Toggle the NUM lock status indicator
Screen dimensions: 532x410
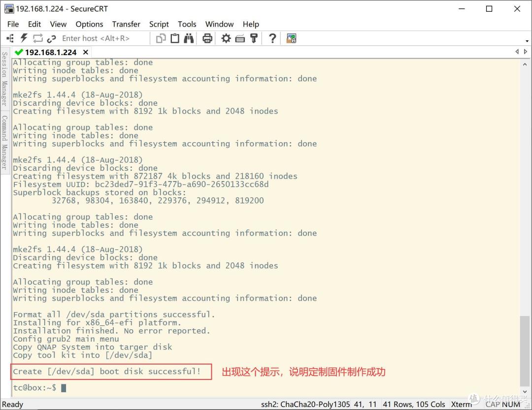(x=512, y=404)
